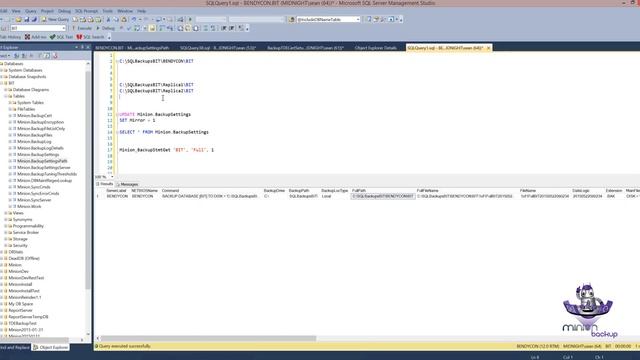Click the Tab History button

(x=10, y=37)
